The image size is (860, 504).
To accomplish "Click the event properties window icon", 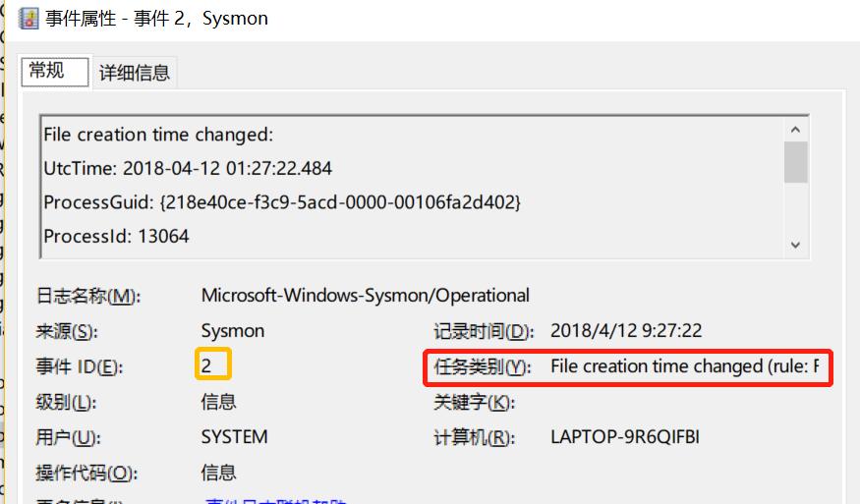I will tap(29, 18).
